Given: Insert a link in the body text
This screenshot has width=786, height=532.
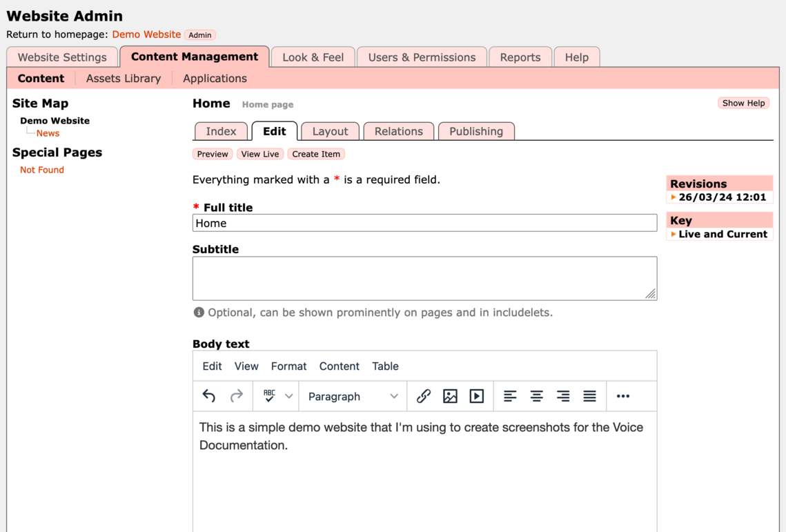Looking at the screenshot, I should (x=423, y=396).
